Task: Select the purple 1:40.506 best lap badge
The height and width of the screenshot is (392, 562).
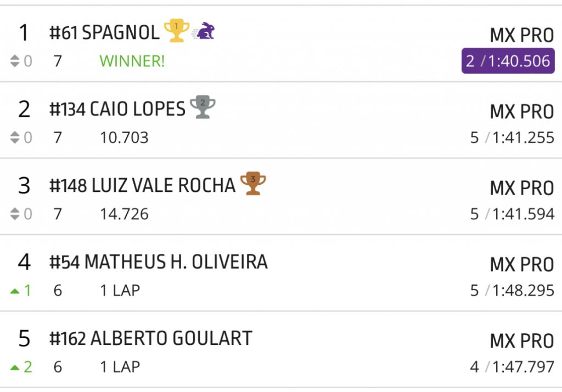Action: 508,61
